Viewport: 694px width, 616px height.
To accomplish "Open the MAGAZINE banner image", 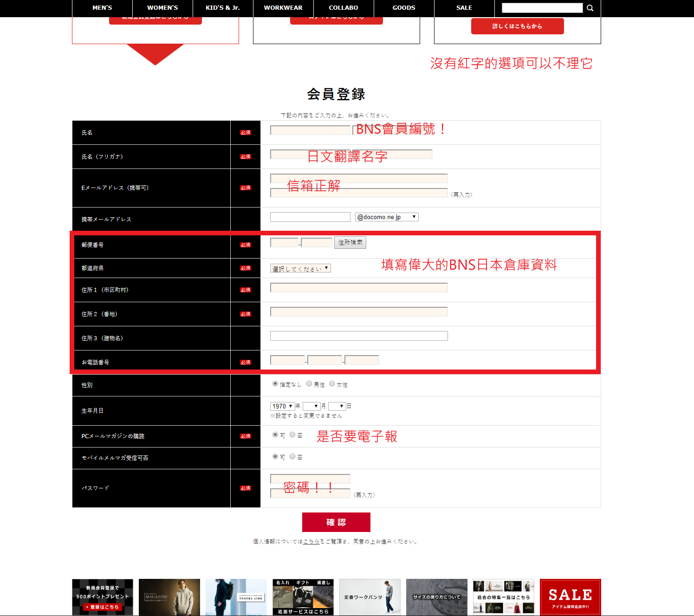I will (169, 597).
